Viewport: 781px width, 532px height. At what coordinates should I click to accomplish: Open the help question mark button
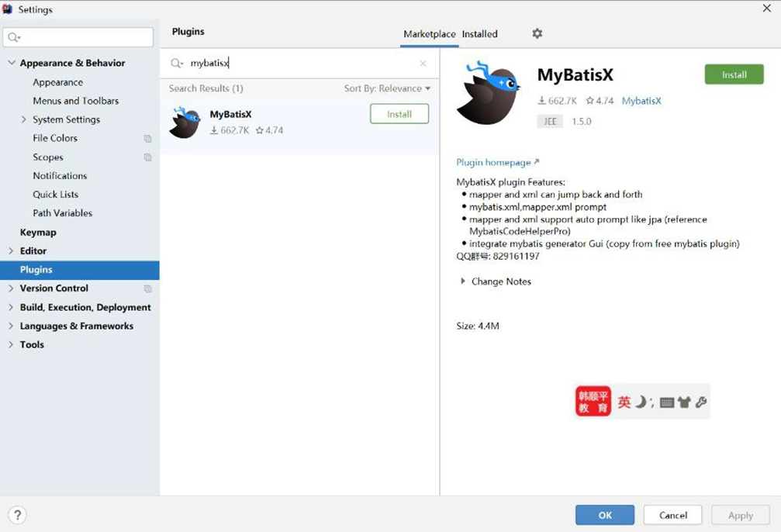[x=17, y=515]
